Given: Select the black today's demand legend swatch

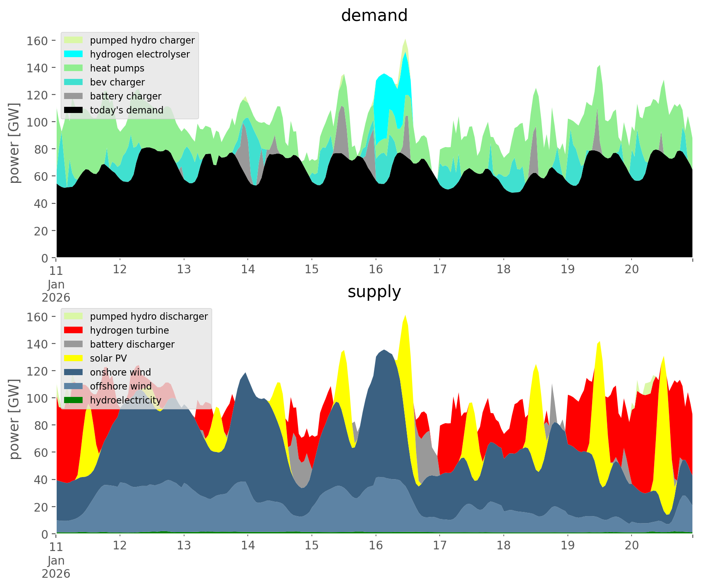Looking at the screenshot, I should tap(74, 110).
